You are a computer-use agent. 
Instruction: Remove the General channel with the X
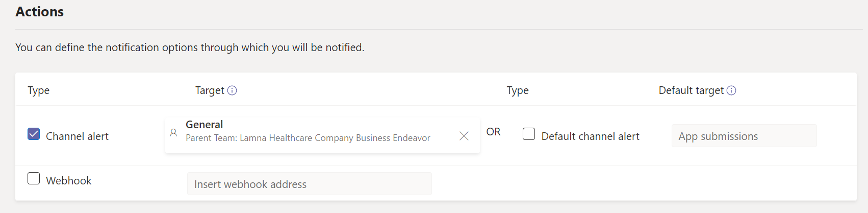click(x=464, y=136)
